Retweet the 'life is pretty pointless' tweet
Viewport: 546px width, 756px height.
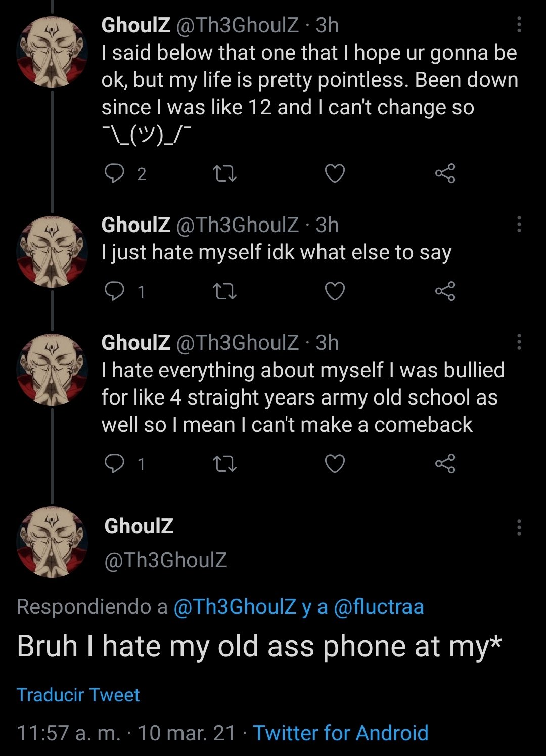[x=224, y=173]
